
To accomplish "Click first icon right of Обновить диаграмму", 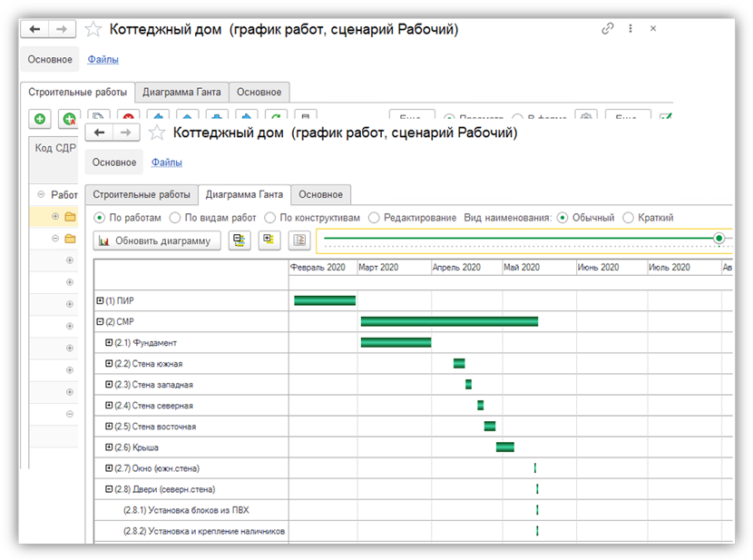I will coord(240,241).
